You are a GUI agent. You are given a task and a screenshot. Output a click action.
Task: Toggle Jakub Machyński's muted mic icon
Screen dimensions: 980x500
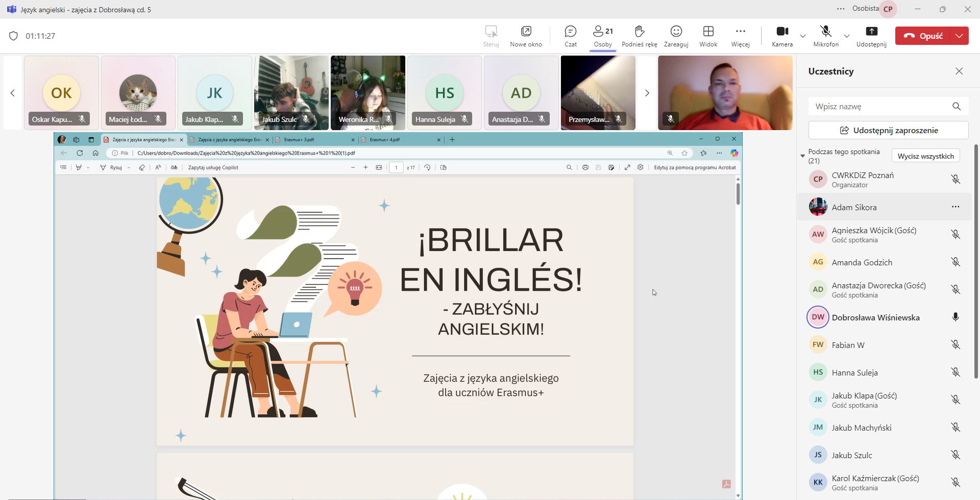click(x=955, y=428)
